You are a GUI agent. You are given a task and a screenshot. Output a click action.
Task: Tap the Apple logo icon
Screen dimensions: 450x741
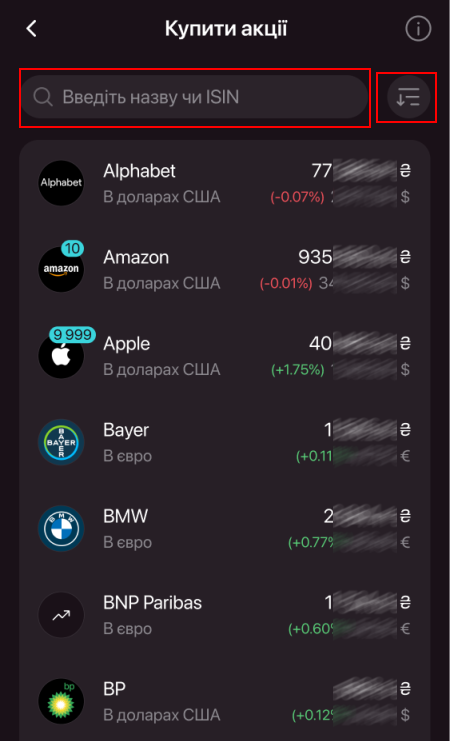pyautogui.click(x=61, y=355)
